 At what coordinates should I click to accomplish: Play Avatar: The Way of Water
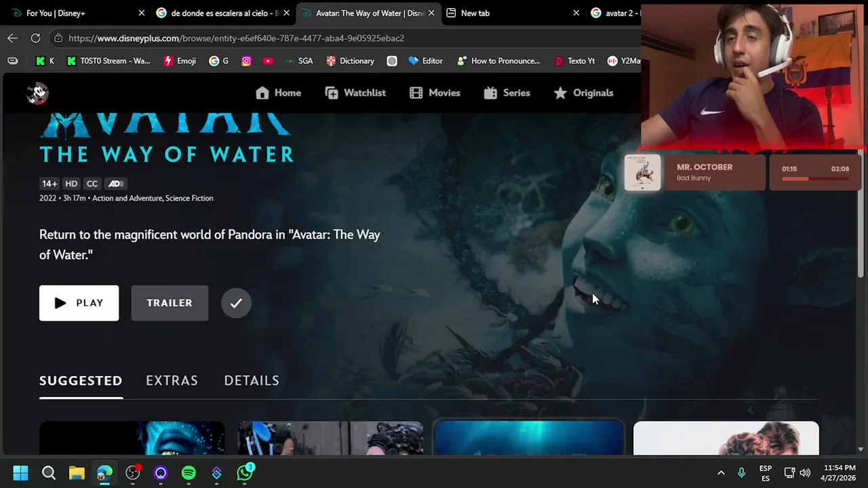coord(79,303)
